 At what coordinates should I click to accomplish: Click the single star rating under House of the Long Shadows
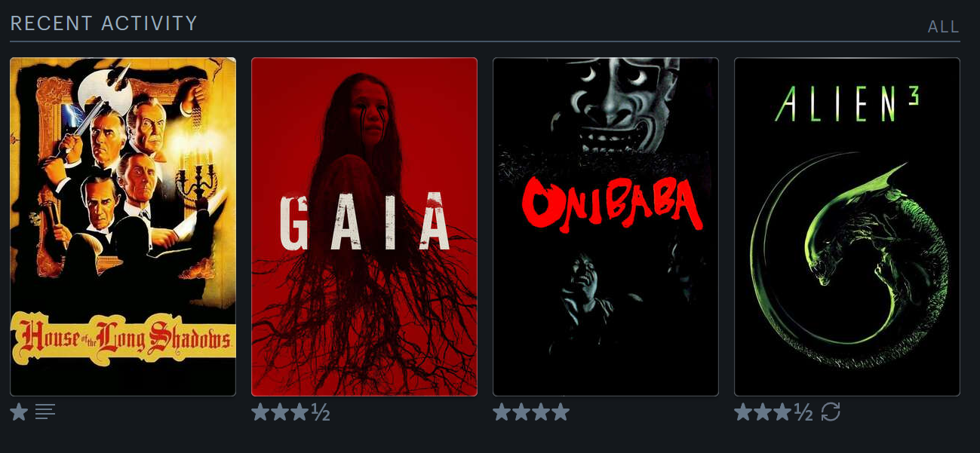click(x=20, y=412)
